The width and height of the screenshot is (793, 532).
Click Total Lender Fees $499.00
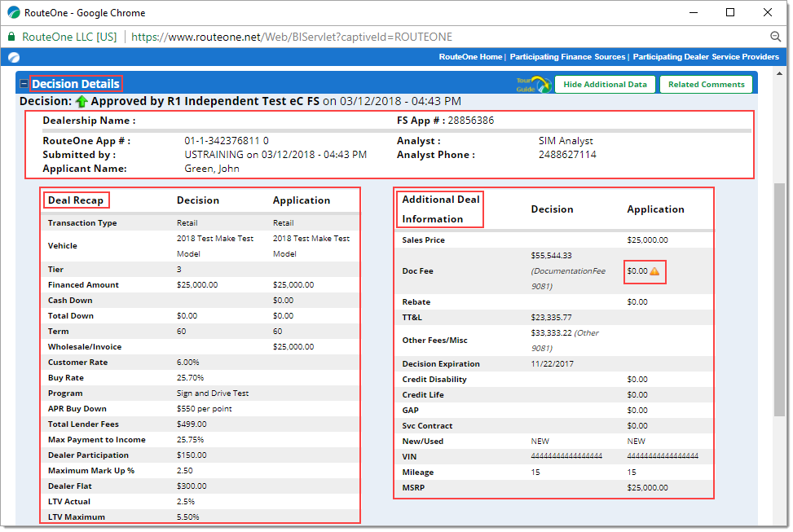[x=192, y=424]
